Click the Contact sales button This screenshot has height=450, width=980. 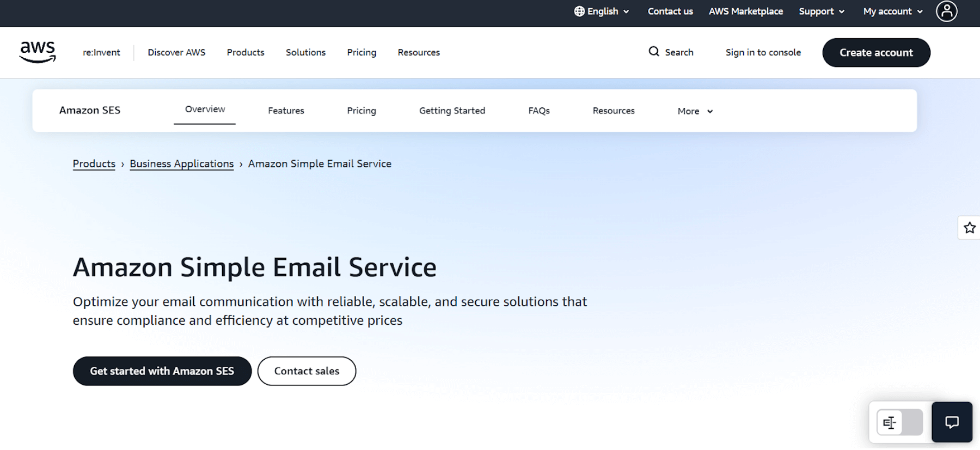(x=307, y=371)
